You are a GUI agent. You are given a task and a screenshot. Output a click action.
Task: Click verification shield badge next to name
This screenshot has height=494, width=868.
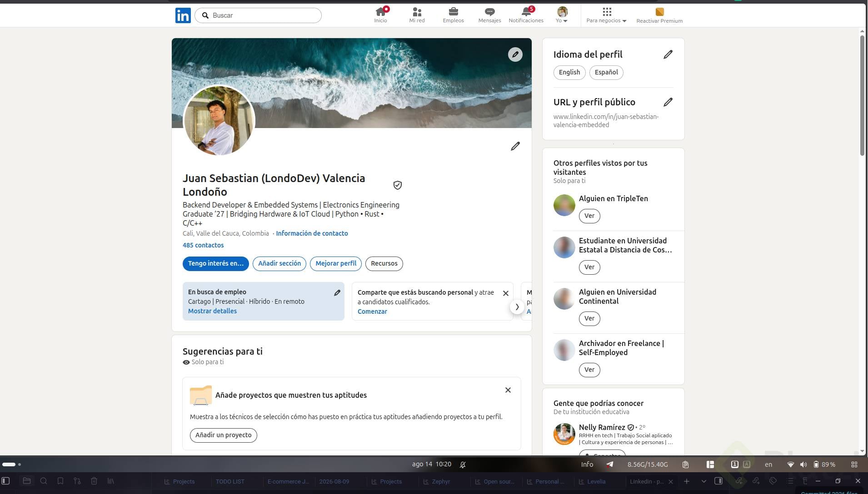click(x=398, y=185)
